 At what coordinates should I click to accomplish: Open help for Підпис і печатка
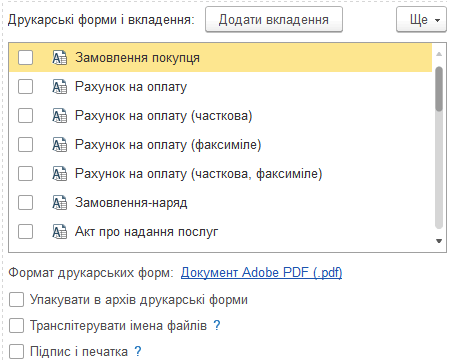(137, 351)
